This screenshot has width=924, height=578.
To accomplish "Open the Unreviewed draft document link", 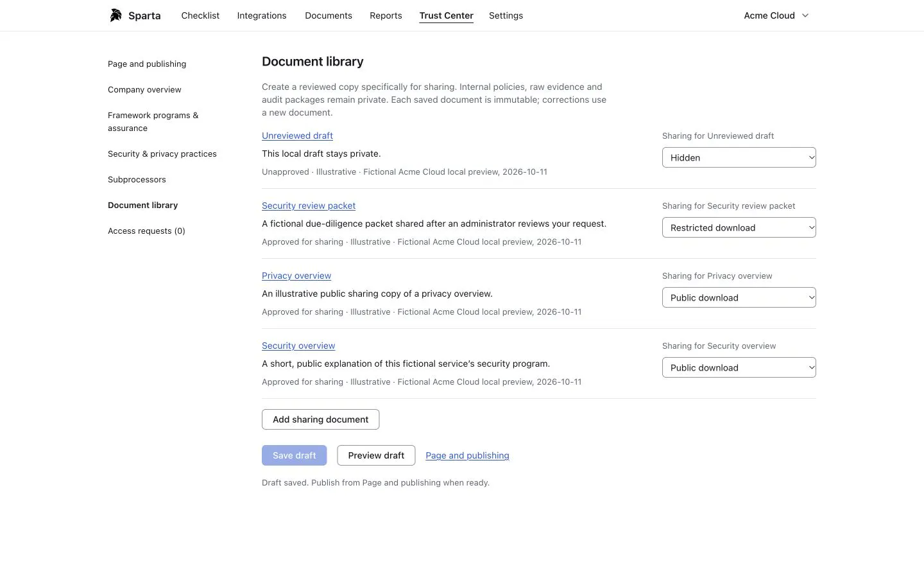I will pos(297,136).
